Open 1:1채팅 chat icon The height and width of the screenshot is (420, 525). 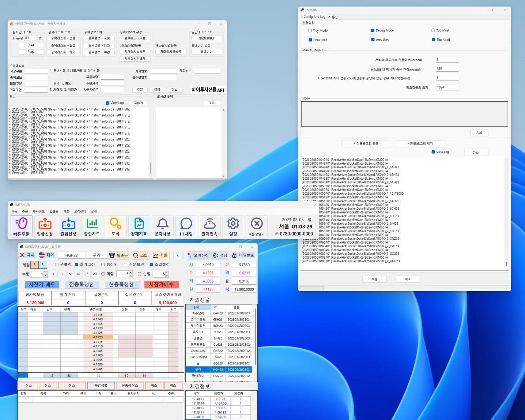pos(186,226)
